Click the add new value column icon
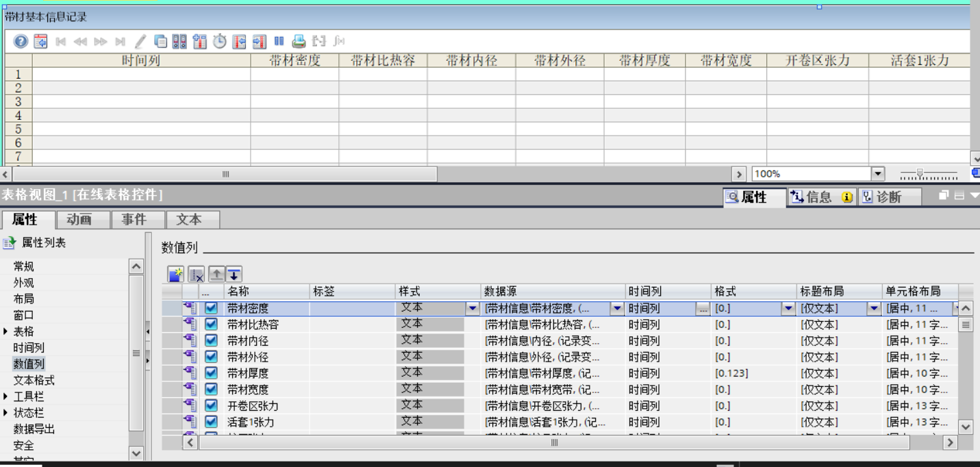The height and width of the screenshot is (467, 980). pyautogui.click(x=176, y=275)
